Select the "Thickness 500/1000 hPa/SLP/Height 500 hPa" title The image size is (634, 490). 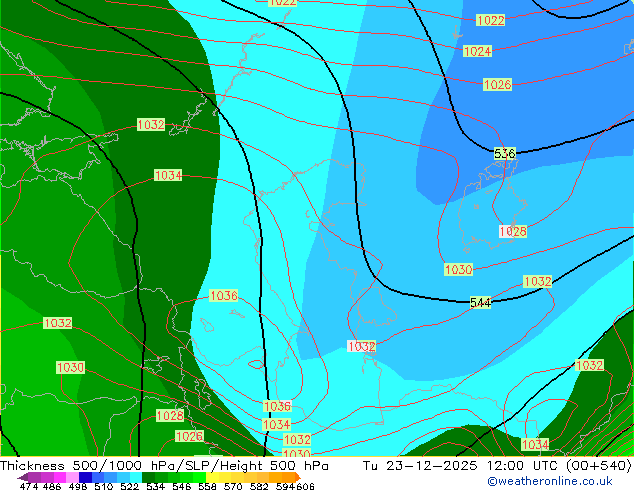164,465
